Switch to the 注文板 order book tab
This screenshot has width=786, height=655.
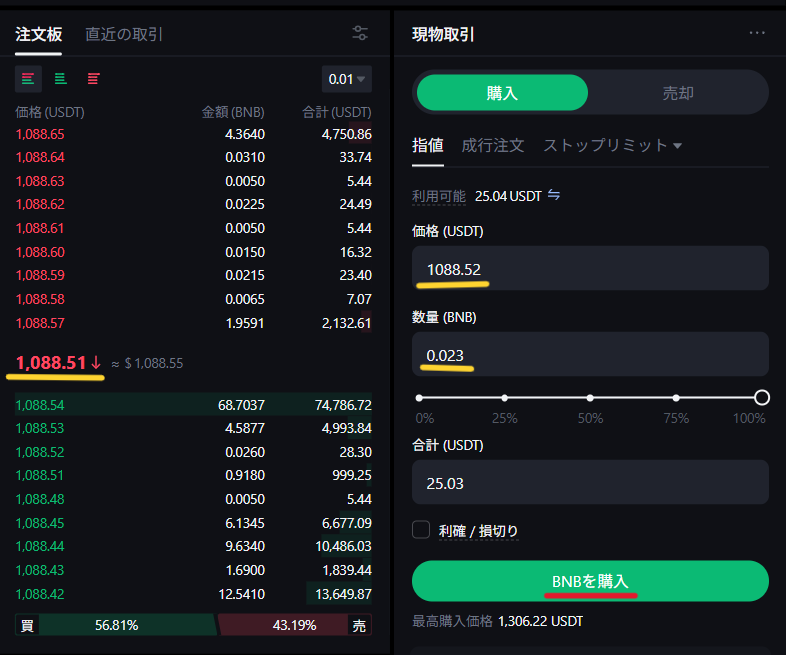tap(38, 34)
